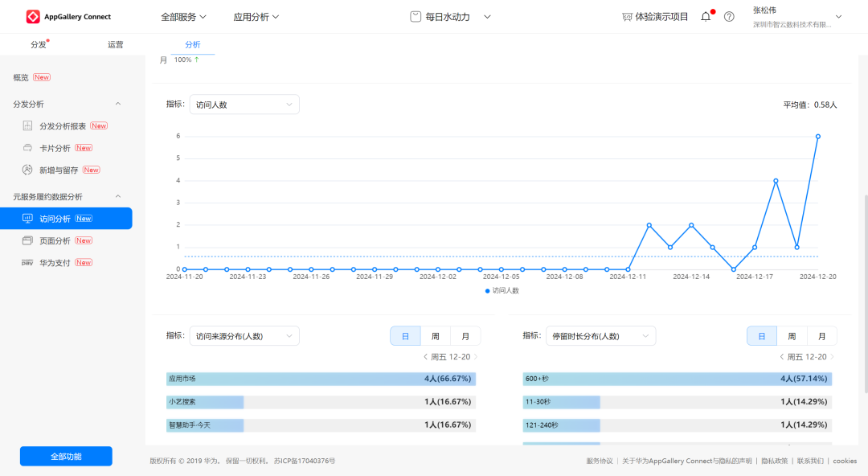Image resolution: width=868 pixels, height=476 pixels.
Task: Select 日 for 停留时长分布 chart
Action: click(761, 336)
